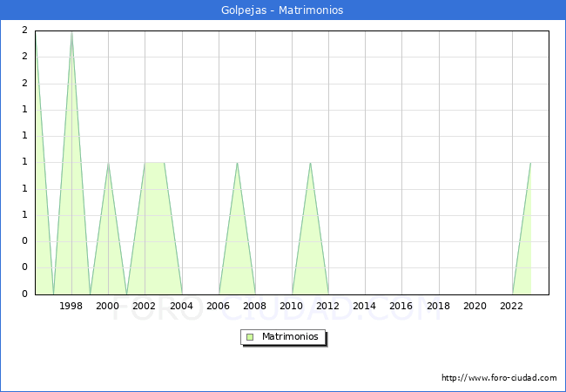The width and height of the screenshot is (566, 392).
Task: Click the 2023 data peak at the chart end
Action: tap(530, 163)
